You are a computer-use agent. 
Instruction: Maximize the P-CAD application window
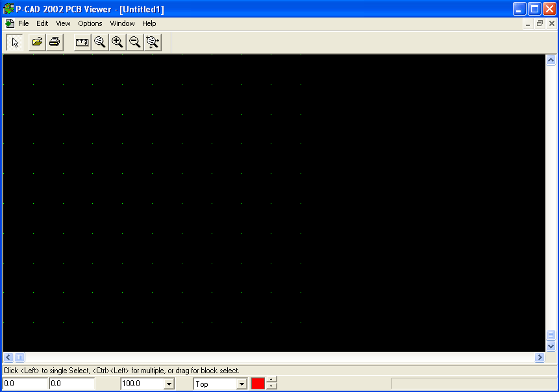coord(534,9)
